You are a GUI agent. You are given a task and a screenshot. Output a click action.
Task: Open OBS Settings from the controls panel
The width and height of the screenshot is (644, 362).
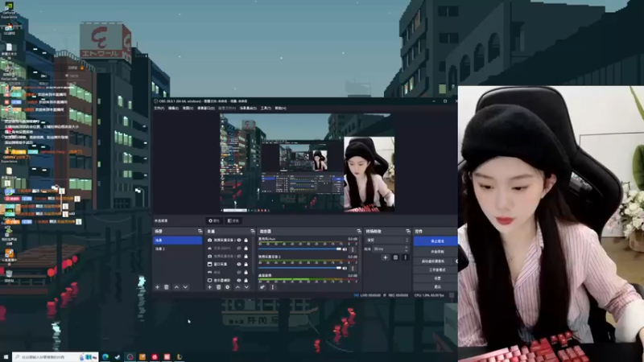tap(436, 278)
